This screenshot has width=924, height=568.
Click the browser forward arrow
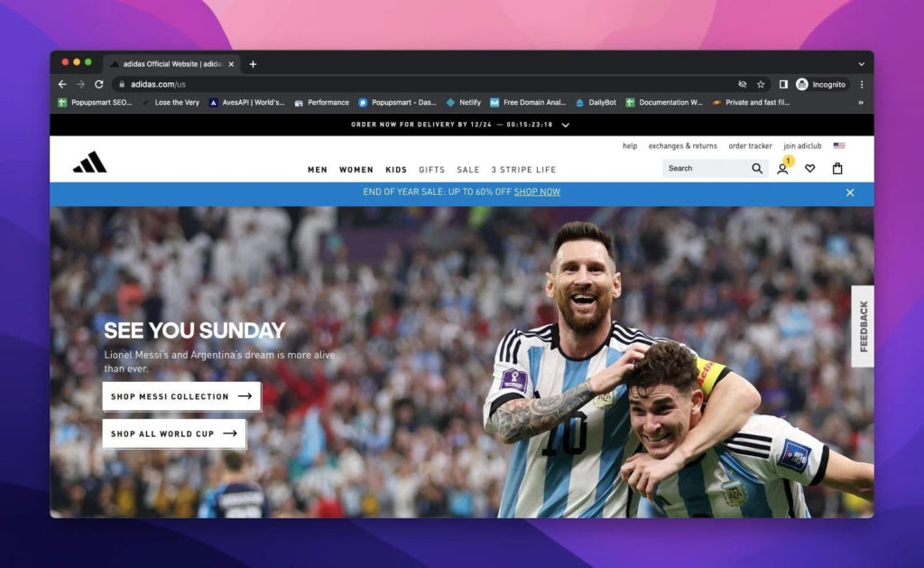click(80, 84)
